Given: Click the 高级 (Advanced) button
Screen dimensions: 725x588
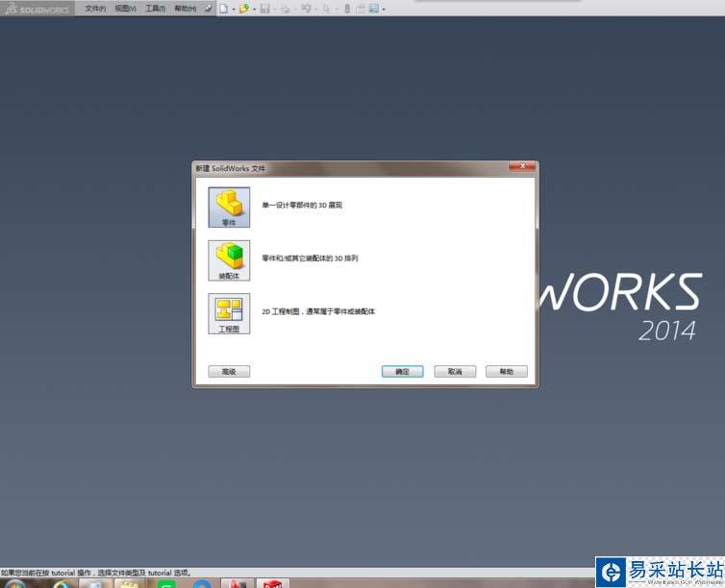Looking at the screenshot, I should (x=229, y=372).
